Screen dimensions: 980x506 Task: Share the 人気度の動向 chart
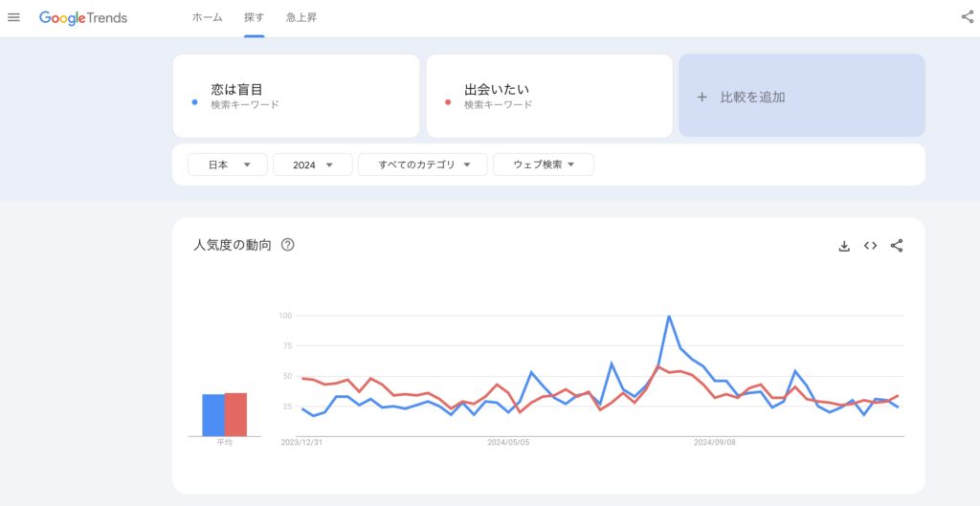point(897,246)
